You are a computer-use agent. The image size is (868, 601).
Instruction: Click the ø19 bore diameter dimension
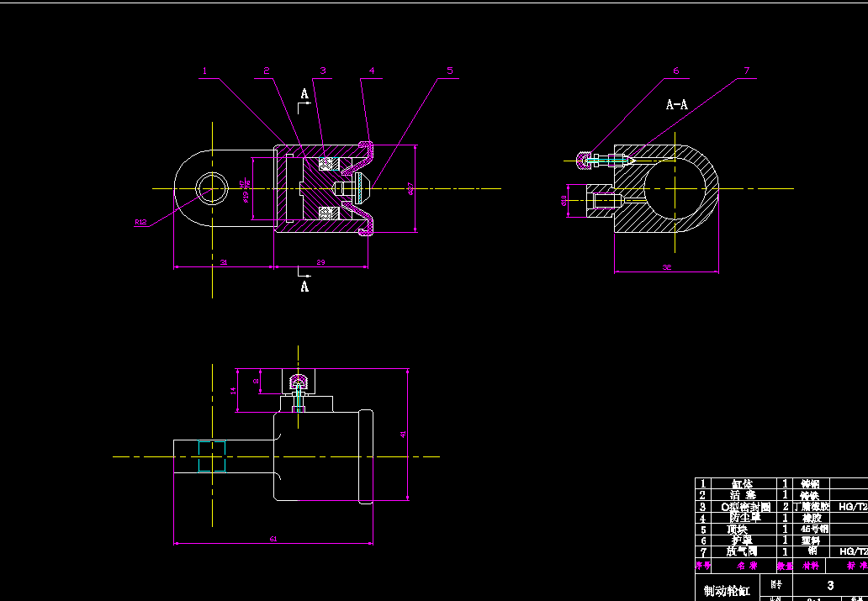pos(246,197)
